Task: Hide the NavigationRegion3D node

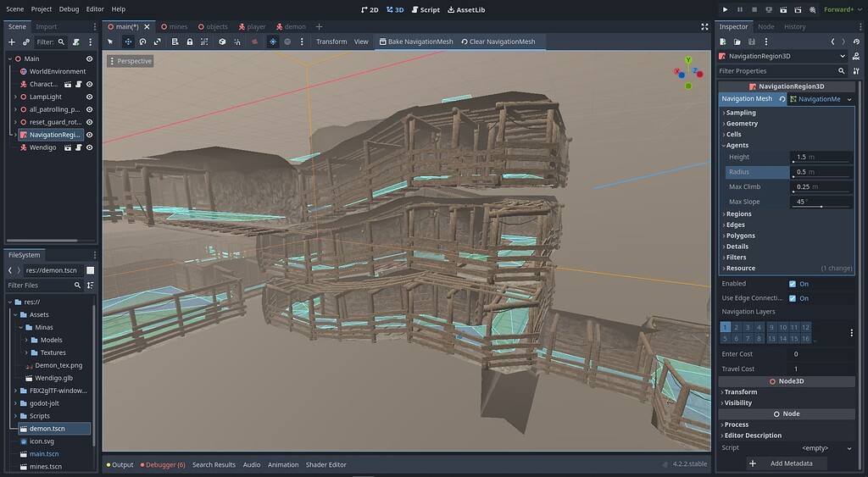Action: click(x=89, y=135)
